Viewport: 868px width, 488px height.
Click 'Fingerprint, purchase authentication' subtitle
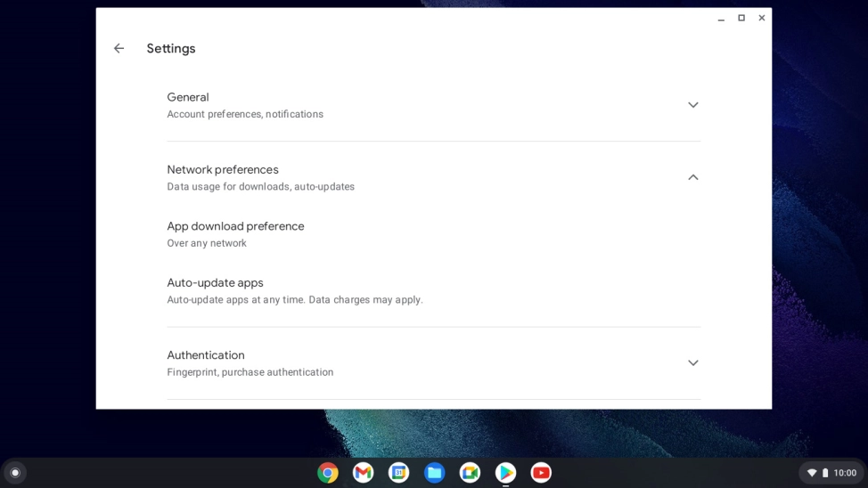pos(250,372)
